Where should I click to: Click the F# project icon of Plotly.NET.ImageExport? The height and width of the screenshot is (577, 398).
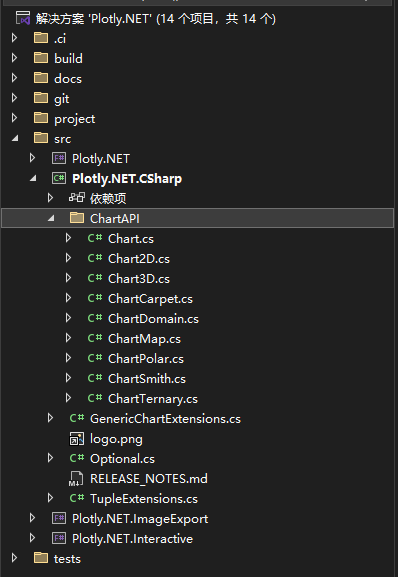[x=59, y=518]
